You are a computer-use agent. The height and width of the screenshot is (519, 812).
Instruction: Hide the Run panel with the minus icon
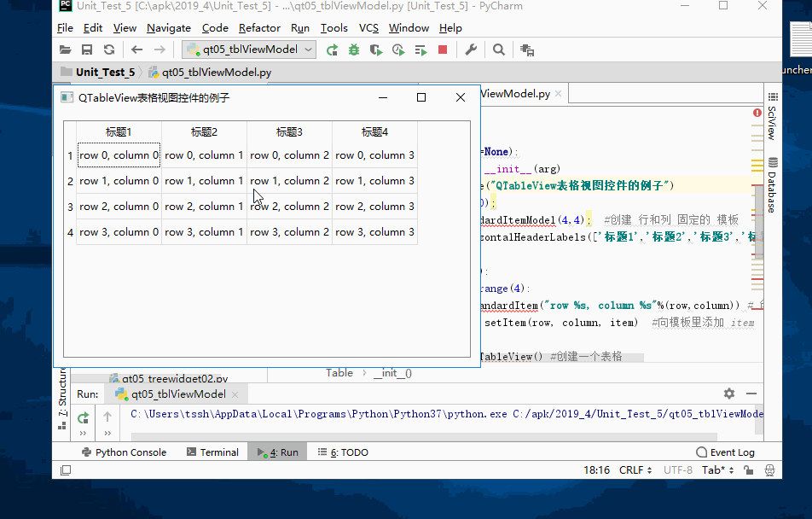click(x=751, y=394)
